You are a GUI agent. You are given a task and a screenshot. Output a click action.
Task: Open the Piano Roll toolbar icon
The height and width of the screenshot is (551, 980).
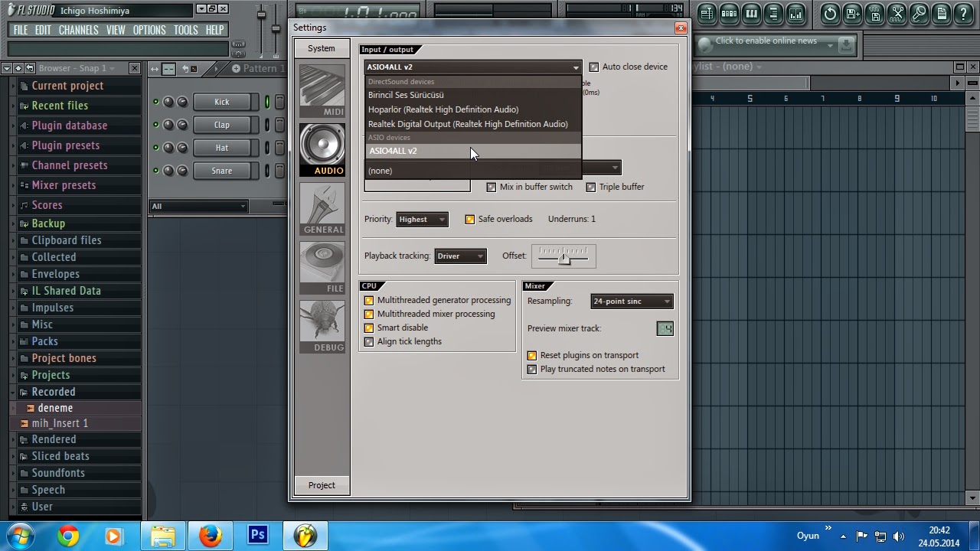751,13
